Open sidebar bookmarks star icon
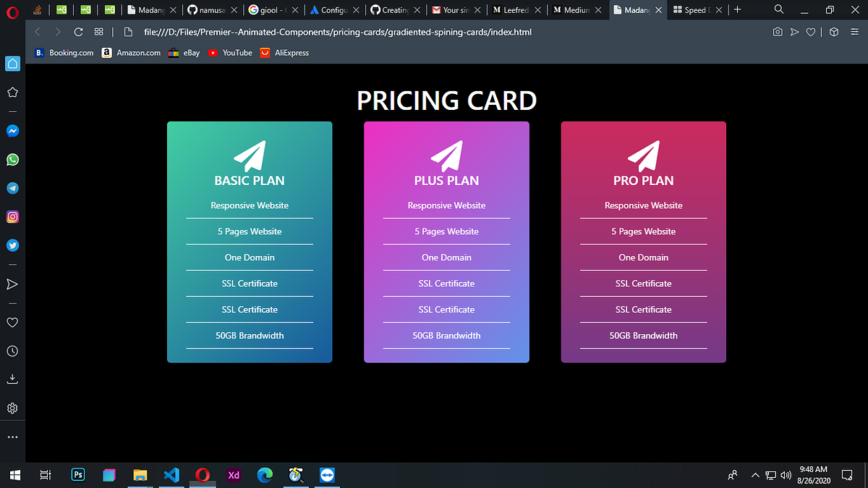This screenshot has height=488, width=868. pyautogui.click(x=12, y=93)
